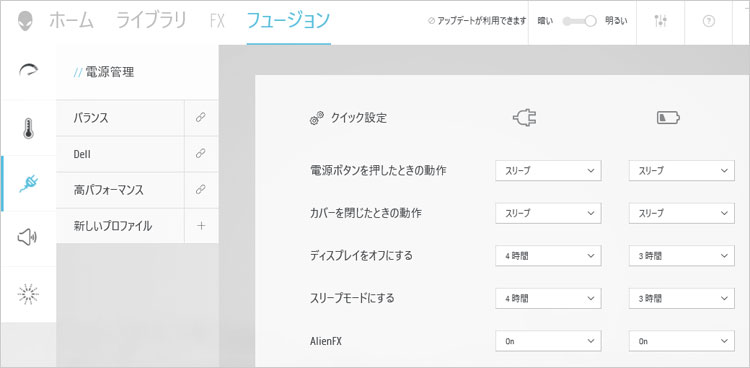Click アップデートが利用できます update notice
The height and width of the screenshot is (368, 750).
tap(477, 21)
